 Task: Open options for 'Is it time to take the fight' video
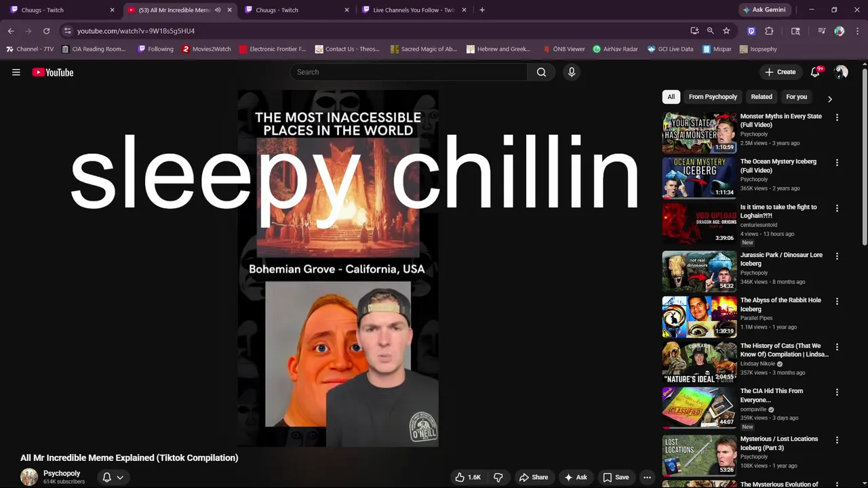pos(837,208)
